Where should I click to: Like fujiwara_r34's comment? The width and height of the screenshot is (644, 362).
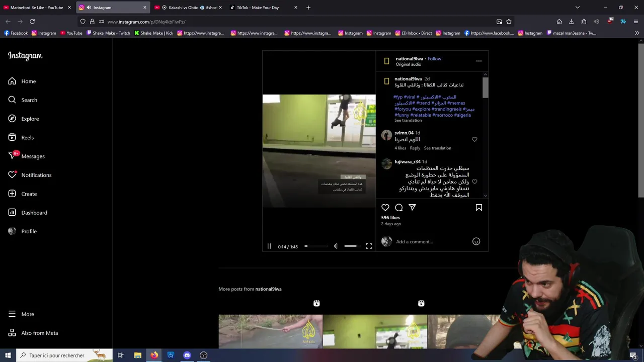474,182
